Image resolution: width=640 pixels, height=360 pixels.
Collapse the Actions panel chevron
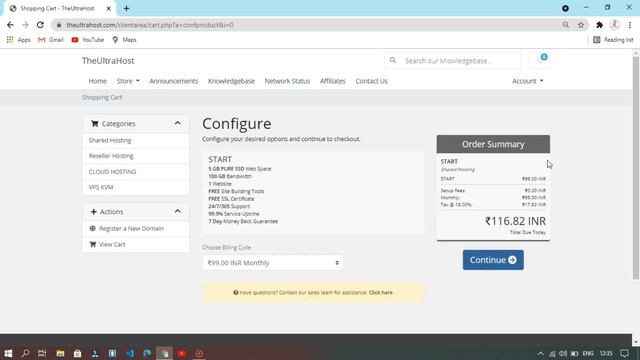pos(178,211)
